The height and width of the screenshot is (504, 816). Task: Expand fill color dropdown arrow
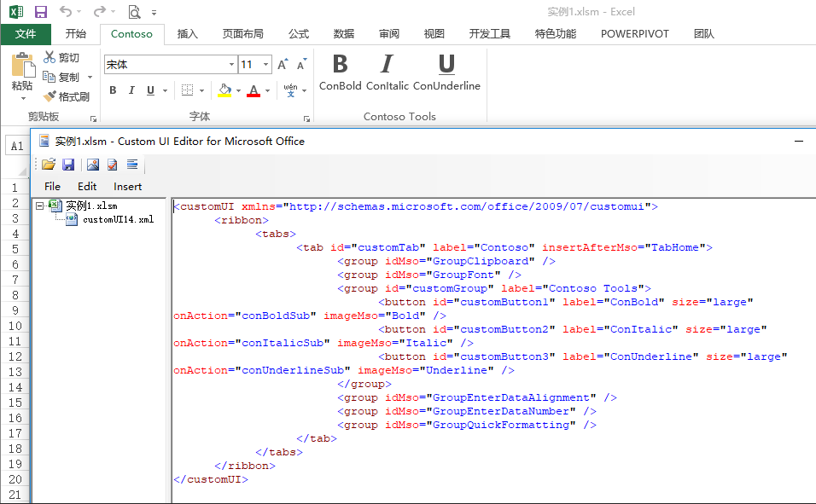[x=238, y=90]
